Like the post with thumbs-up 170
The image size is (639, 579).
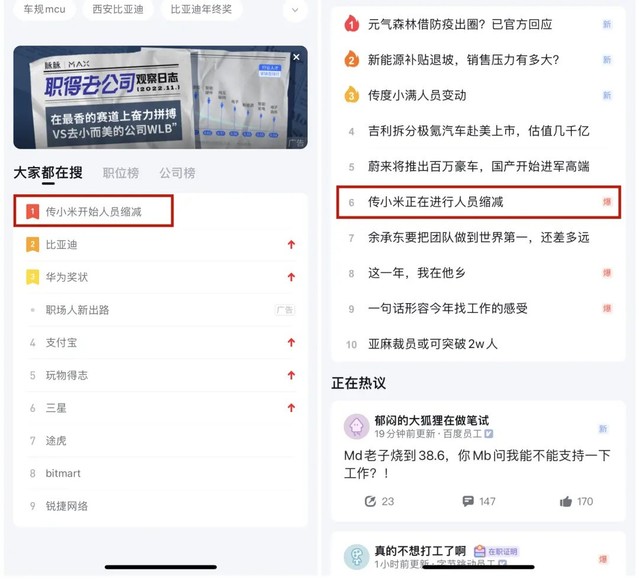(x=566, y=501)
